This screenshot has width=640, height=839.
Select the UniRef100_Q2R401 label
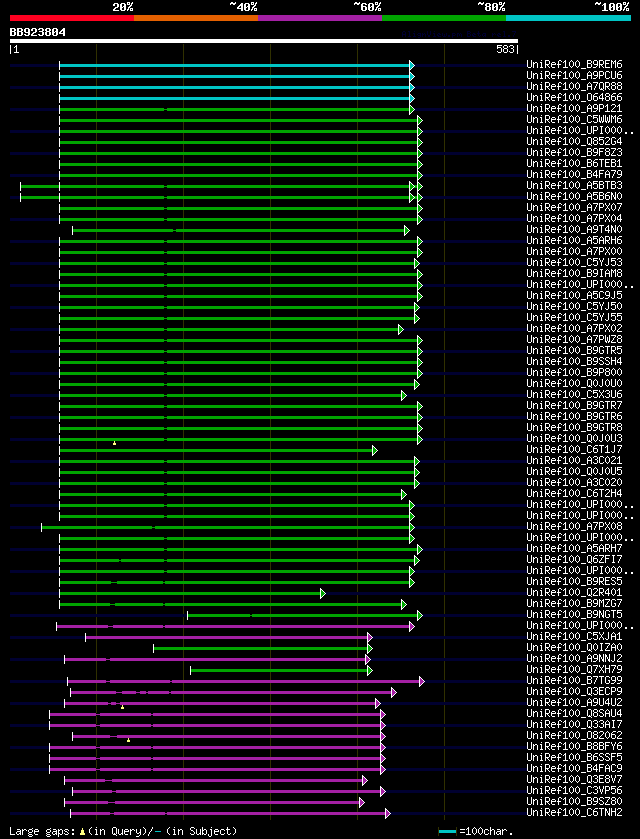(x=574, y=592)
